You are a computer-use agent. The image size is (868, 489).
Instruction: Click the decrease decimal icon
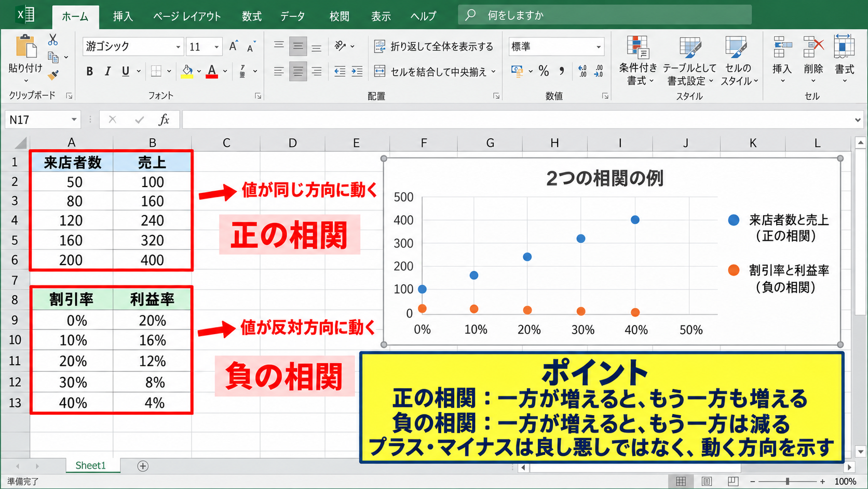(599, 71)
